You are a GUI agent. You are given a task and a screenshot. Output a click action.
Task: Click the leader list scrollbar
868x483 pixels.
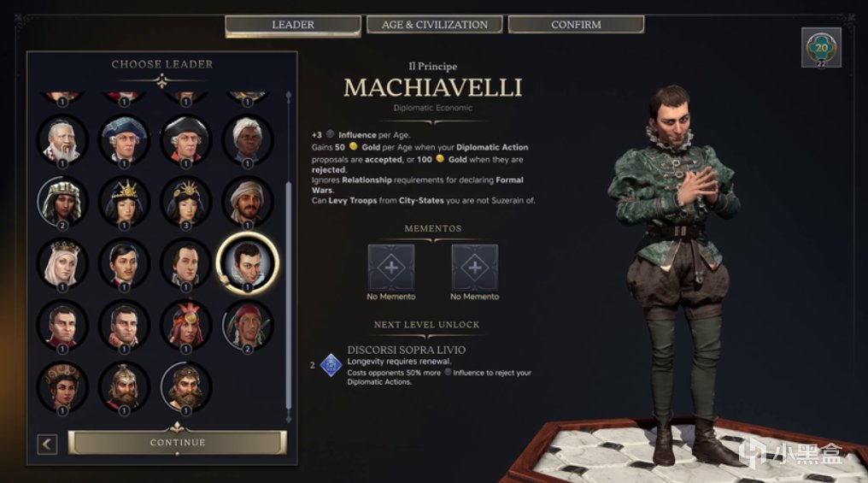[289, 256]
